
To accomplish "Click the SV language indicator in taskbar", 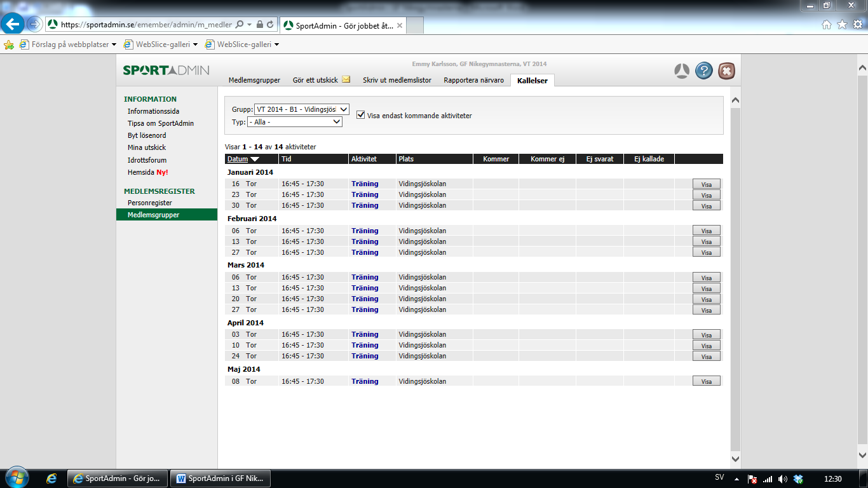I will [x=719, y=478].
